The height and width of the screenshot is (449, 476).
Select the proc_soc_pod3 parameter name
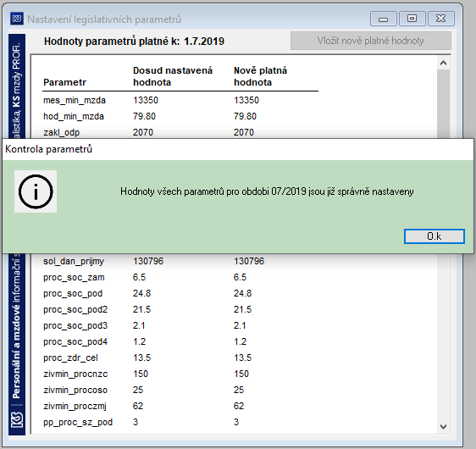(75, 325)
